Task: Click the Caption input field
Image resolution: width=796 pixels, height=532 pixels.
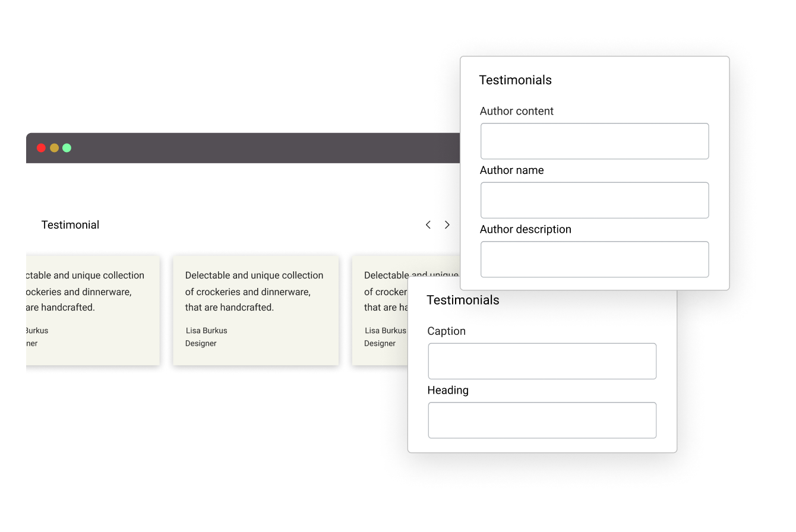Action: [542, 360]
